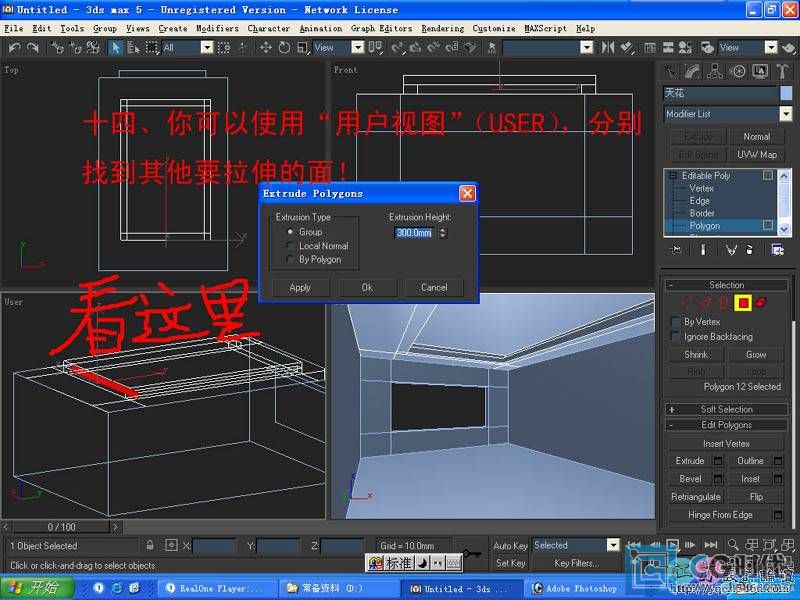Screen dimensions: 800x600
Task: Select Border sub-object selection icon
Action: click(724, 302)
